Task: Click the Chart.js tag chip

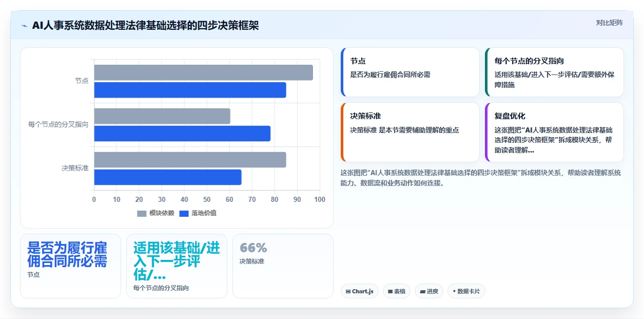Action: point(360,291)
